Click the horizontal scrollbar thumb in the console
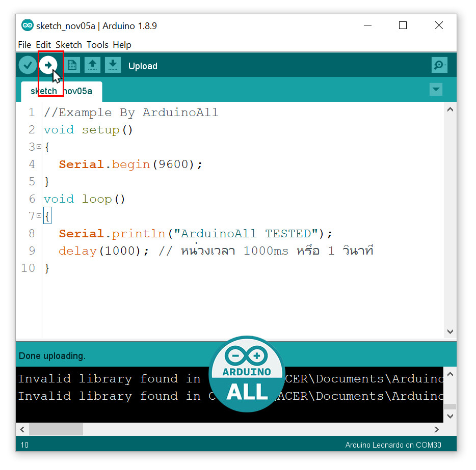Viewport: 476px width, 470px height. [56, 429]
